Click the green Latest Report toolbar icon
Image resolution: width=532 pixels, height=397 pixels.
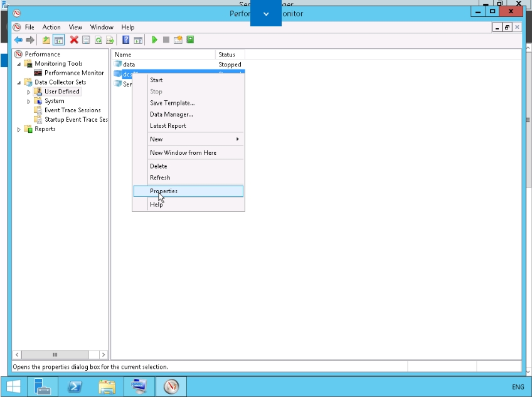190,40
